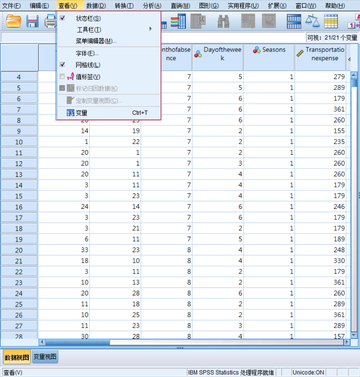Click the Find binoculars icon
Image resolution: width=360 pixels, height=377 pixels.
[x=223, y=22]
